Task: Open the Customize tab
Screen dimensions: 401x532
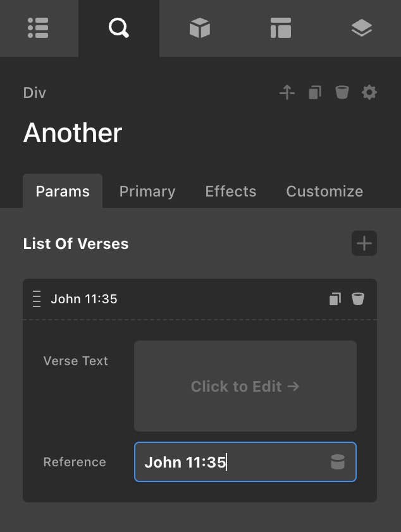Action: [x=324, y=191]
